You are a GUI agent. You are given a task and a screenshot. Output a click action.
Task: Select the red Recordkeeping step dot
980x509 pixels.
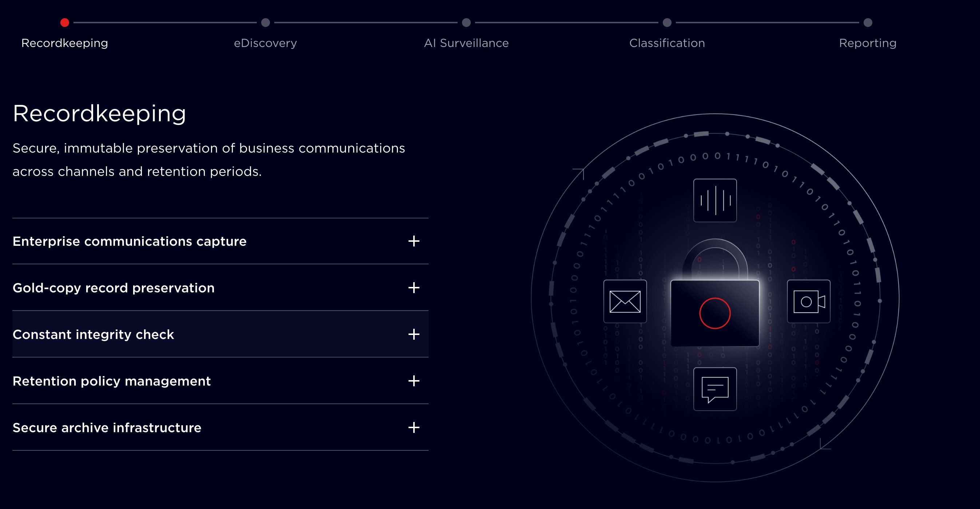click(65, 23)
